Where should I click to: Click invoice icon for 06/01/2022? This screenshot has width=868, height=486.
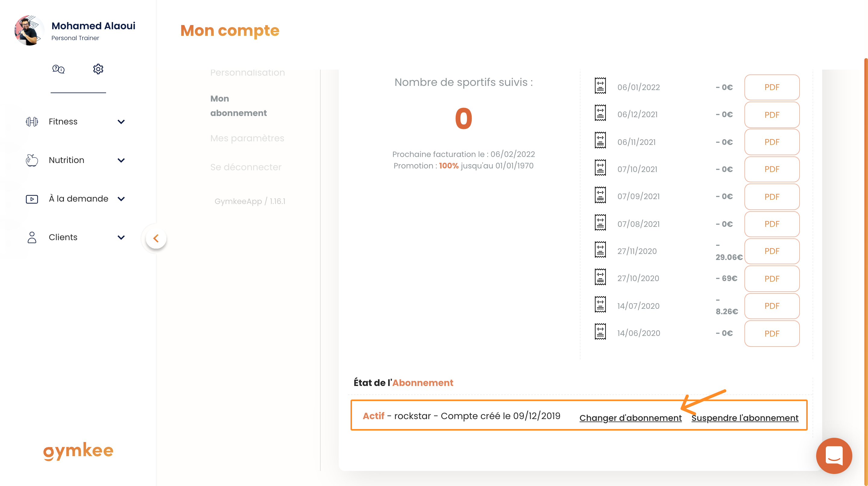click(x=600, y=86)
